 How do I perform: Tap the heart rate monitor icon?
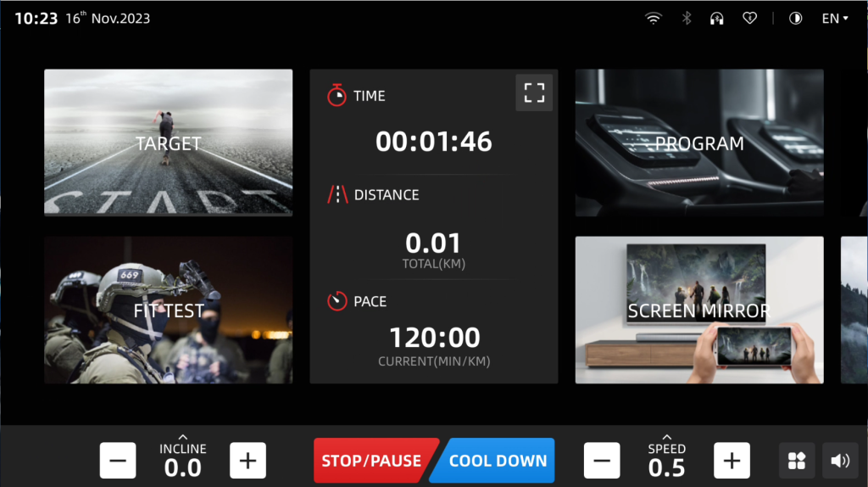tap(749, 19)
